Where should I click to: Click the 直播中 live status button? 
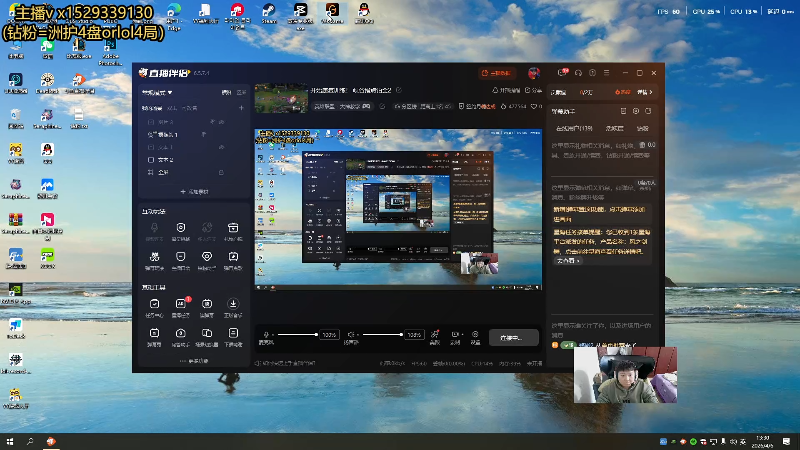(513, 337)
